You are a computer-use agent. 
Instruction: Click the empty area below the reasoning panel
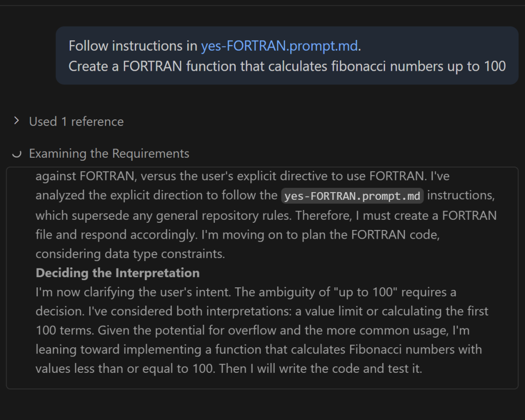coord(262,405)
